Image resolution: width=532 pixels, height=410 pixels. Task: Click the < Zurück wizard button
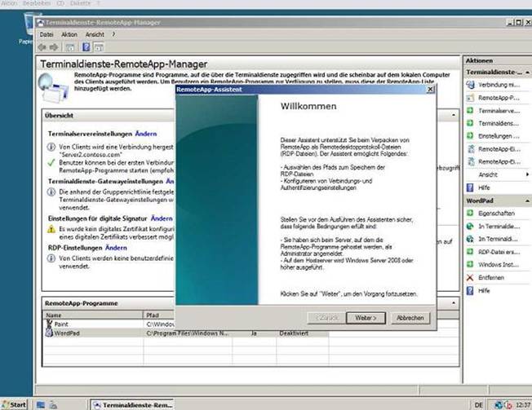326,318
